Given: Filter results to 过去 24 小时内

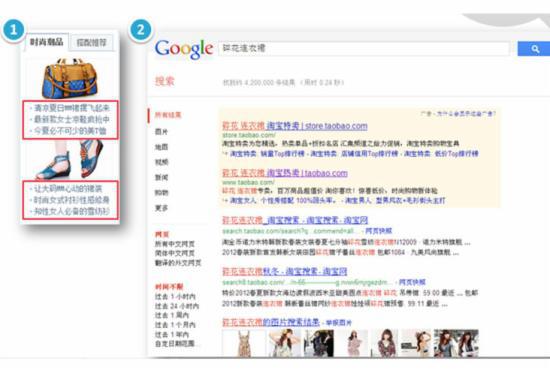Looking at the screenshot, I should [x=177, y=306].
